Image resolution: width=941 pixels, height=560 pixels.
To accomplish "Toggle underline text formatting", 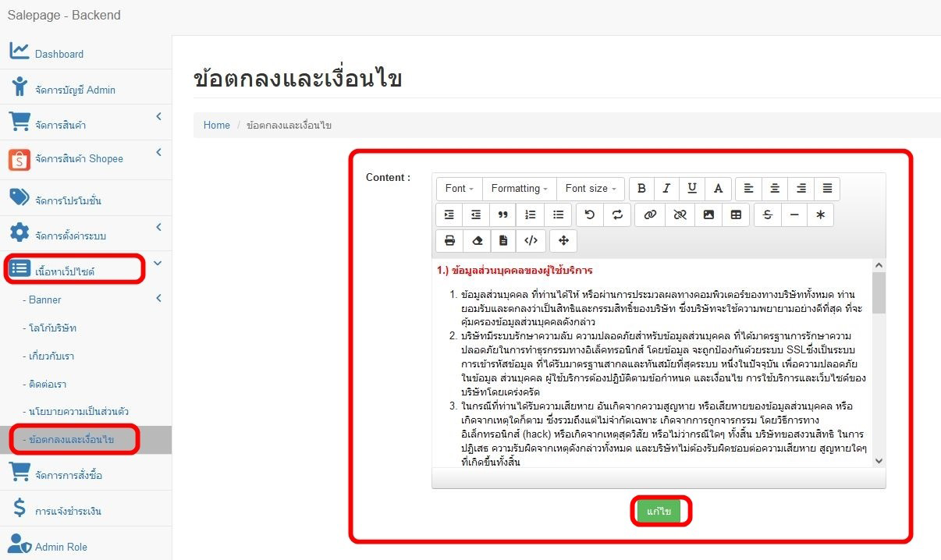I will 692,189.
